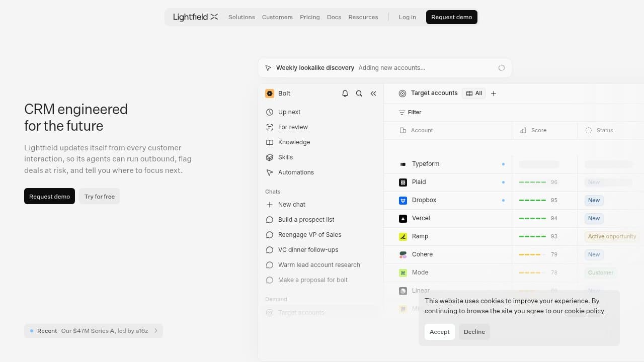Viewport: 644px width, 362px height.
Task: Open the notifications bell in Bolt sidebar
Action: 345,94
